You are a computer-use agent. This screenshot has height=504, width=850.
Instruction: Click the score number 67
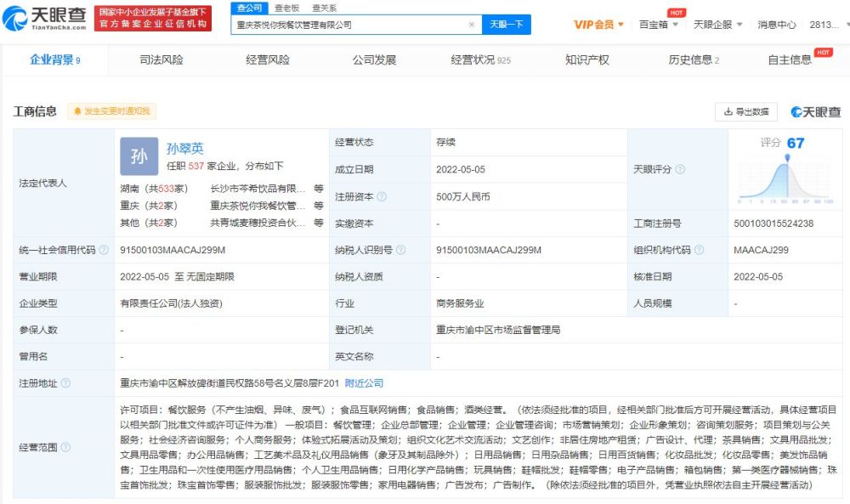tap(796, 143)
